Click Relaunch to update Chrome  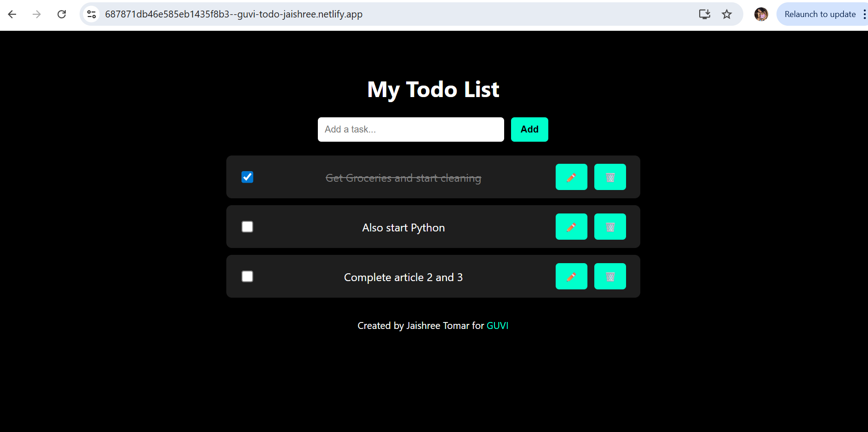(x=820, y=14)
